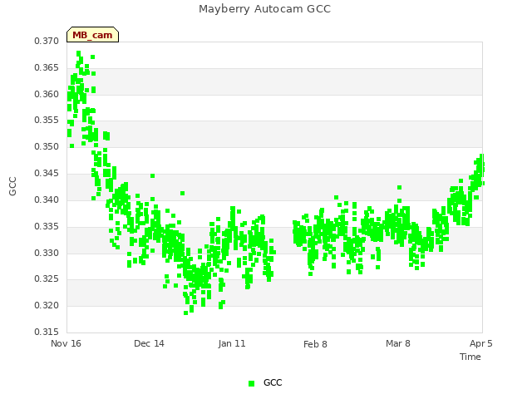Click the 0.365 y-axis value
This screenshot has height=399, width=532.
coord(47,67)
